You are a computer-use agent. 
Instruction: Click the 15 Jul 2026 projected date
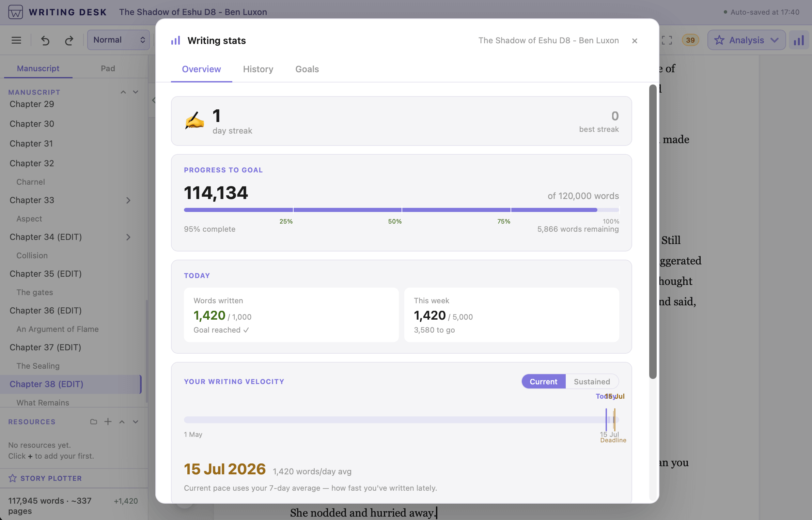coord(225,469)
